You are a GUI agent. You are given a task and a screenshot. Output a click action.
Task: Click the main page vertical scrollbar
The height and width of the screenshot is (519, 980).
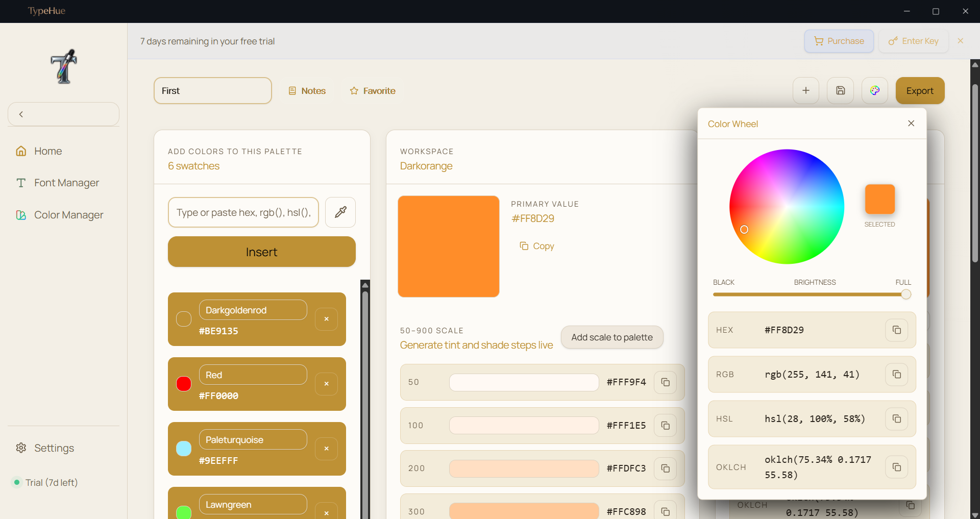pyautogui.click(x=975, y=174)
